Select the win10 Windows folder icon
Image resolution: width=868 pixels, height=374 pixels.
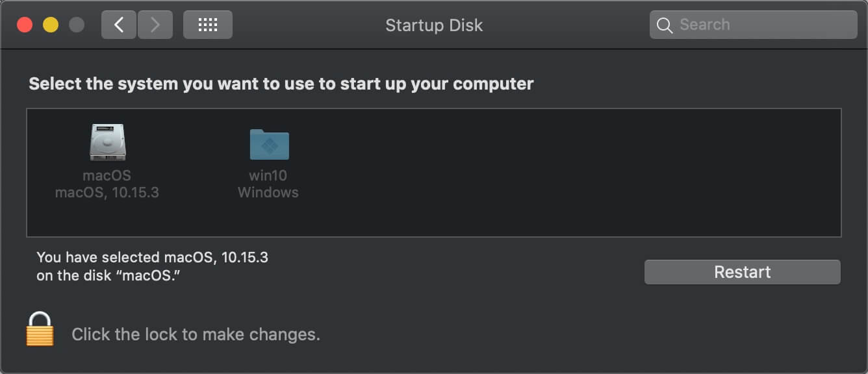tap(269, 143)
